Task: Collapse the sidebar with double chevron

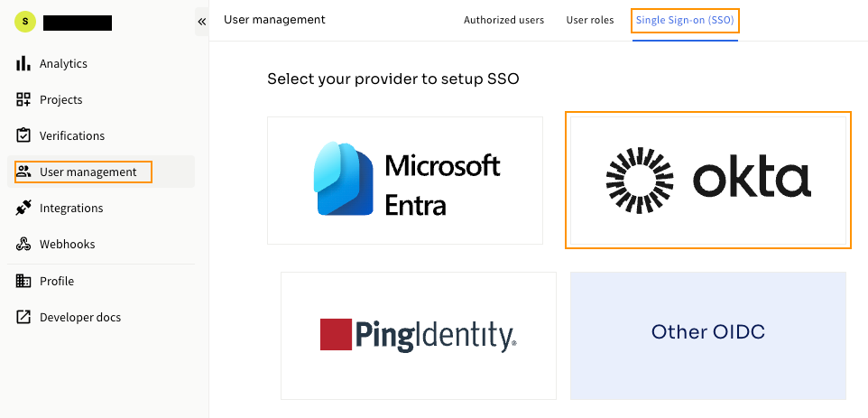Action: (x=201, y=22)
